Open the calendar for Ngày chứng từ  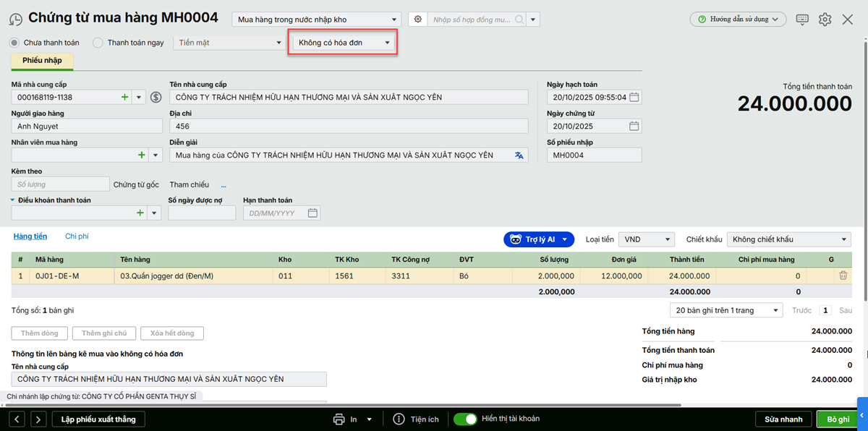(634, 126)
